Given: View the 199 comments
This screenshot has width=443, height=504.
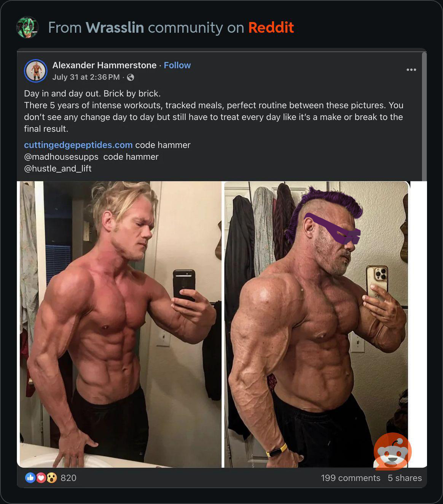Looking at the screenshot, I should coord(351,478).
